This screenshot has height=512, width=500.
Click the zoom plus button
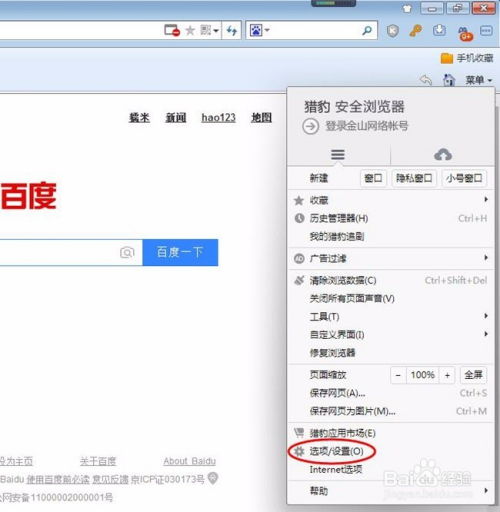[447, 375]
